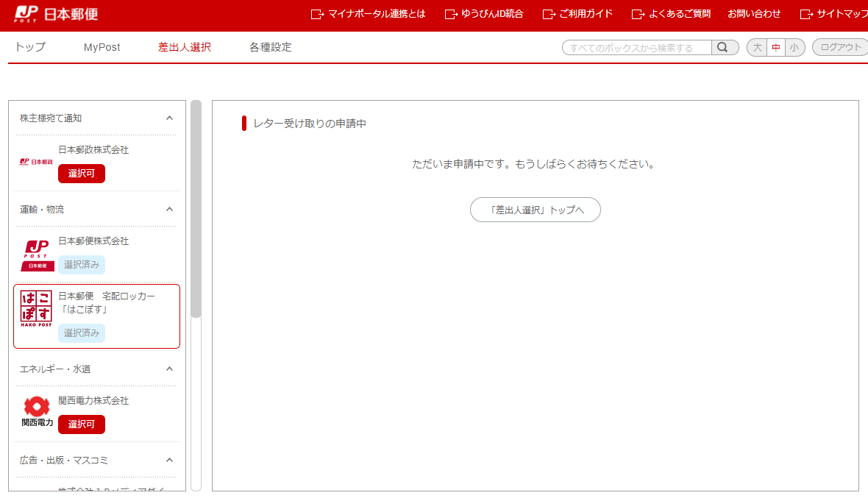Viewport: 868px width, 501px height.
Task: Focus the すべてのボックスから検索する search field
Action: [636, 48]
